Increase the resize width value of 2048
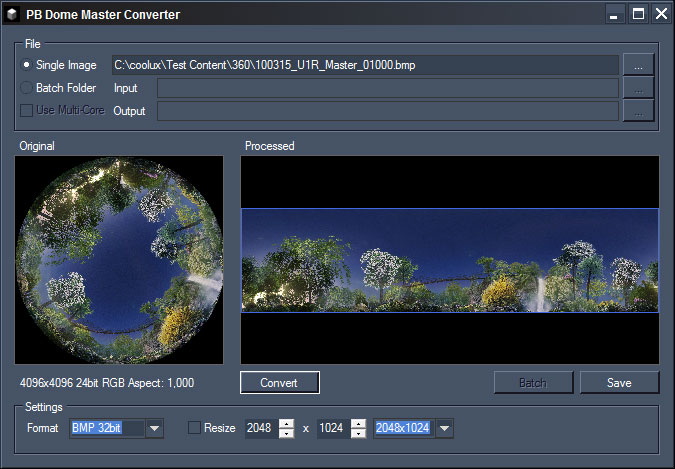The image size is (675, 469). (287, 423)
